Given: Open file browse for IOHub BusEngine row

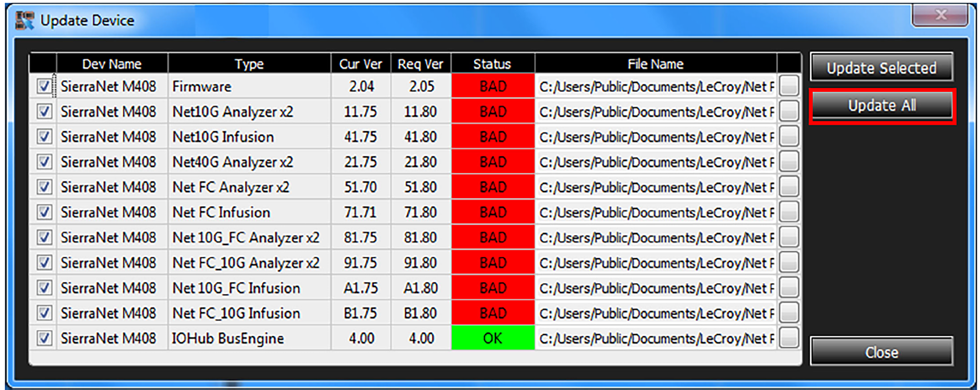Looking at the screenshot, I should [789, 337].
